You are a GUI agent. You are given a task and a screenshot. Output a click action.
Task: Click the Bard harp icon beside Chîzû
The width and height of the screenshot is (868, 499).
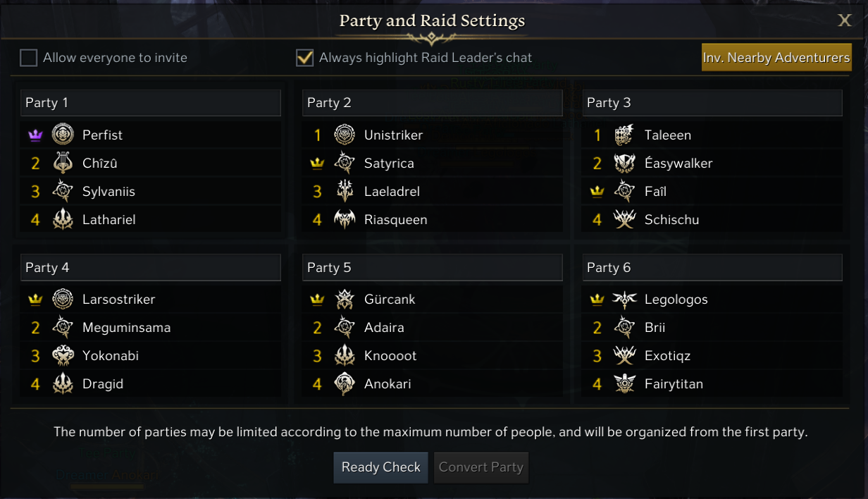(x=63, y=163)
